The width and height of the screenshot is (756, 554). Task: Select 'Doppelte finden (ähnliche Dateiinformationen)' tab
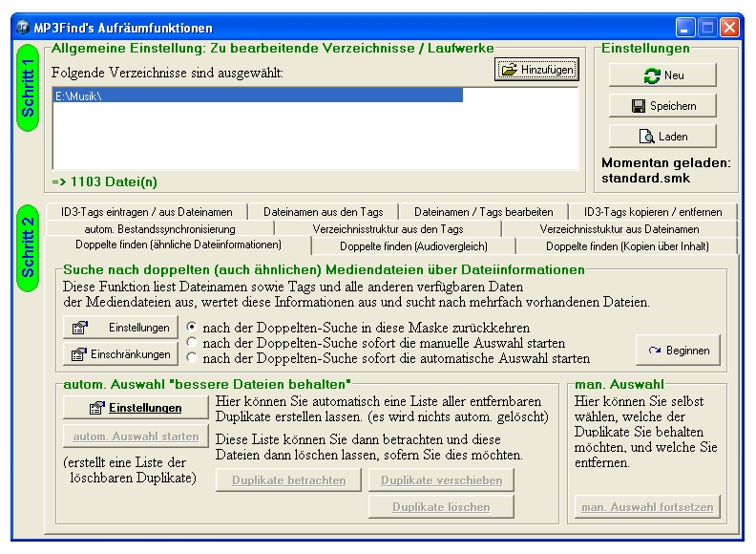tap(178, 245)
